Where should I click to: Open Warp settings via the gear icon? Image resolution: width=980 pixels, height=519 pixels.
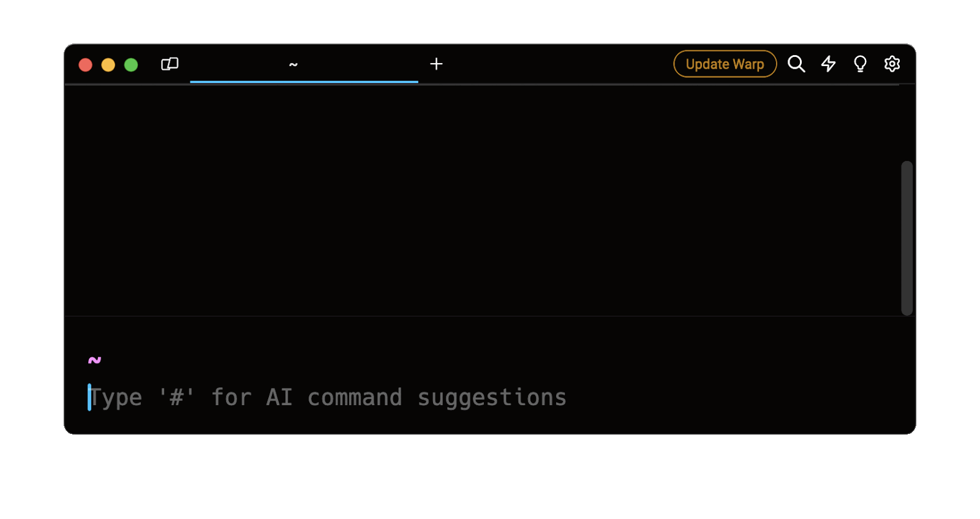click(892, 64)
